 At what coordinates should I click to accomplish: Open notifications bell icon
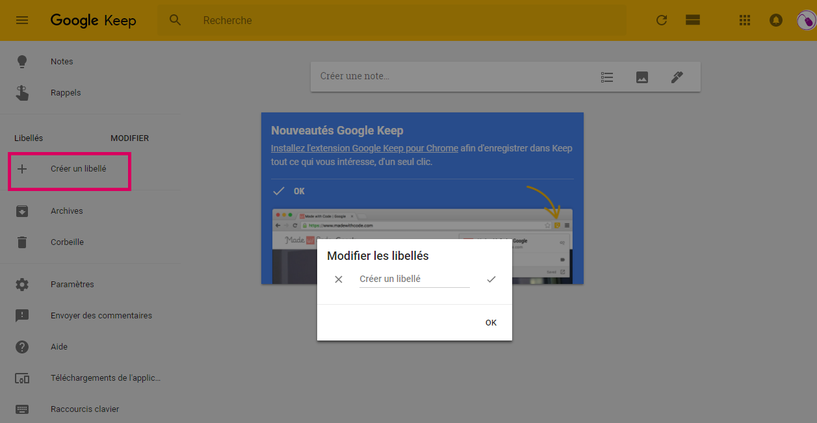776,20
